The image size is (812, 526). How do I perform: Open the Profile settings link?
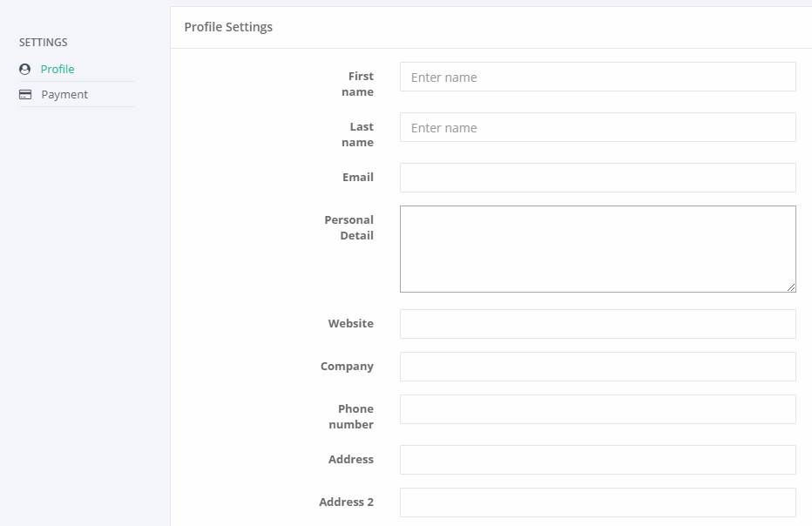pos(58,70)
